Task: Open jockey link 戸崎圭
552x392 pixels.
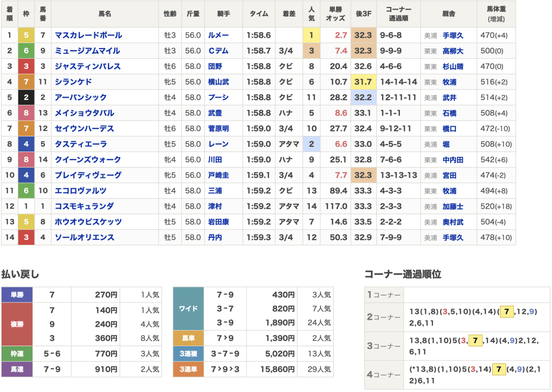Action: (218, 175)
